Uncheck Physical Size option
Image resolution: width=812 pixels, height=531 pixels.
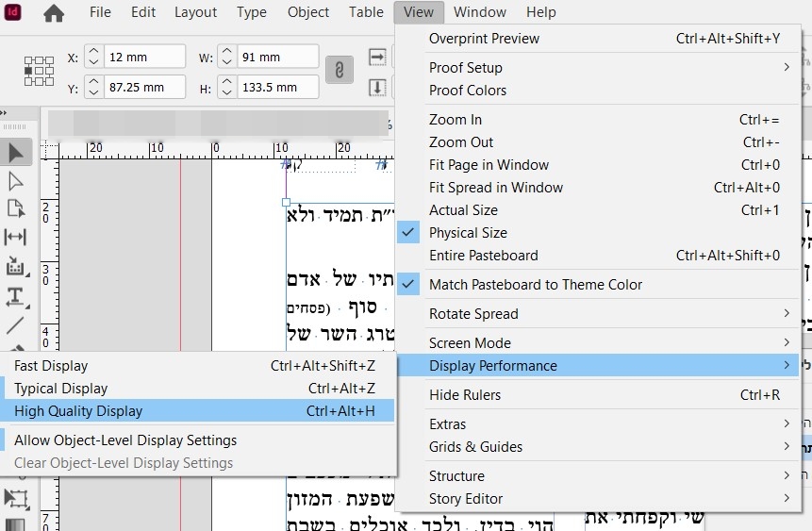(598, 233)
